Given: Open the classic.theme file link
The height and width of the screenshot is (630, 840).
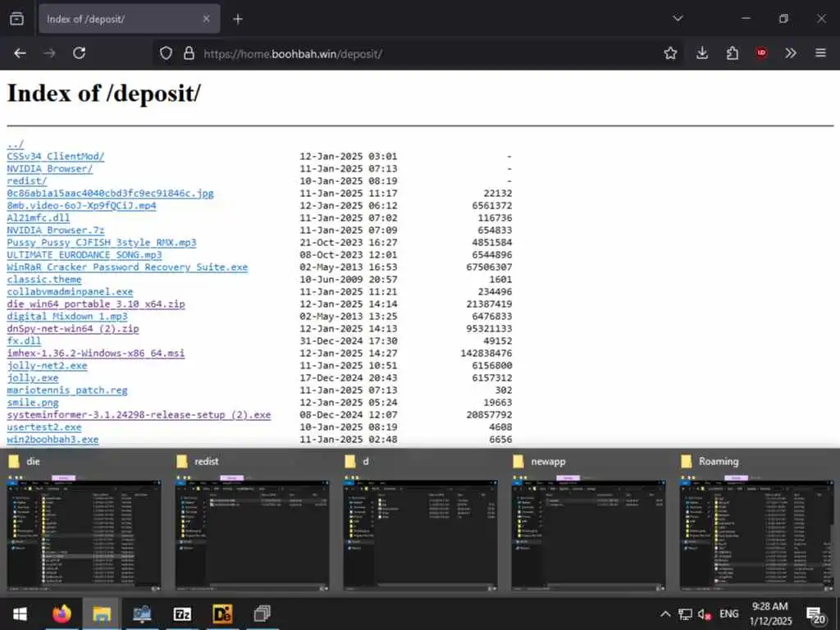Looking at the screenshot, I should pyautogui.click(x=44, y=280).
